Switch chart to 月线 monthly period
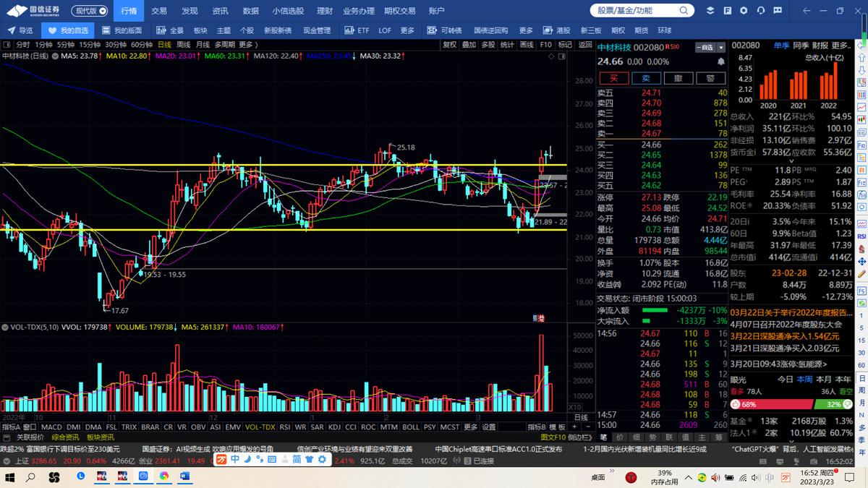The image size is (868, 488). tap(202, 45)
